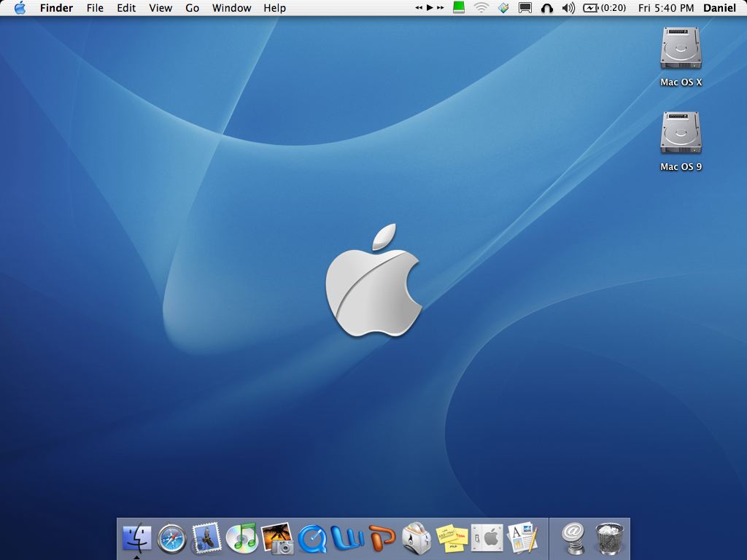Expand the Daniel user switching menu
Screen dimensions: 747x560
click(x=719, y=8)
